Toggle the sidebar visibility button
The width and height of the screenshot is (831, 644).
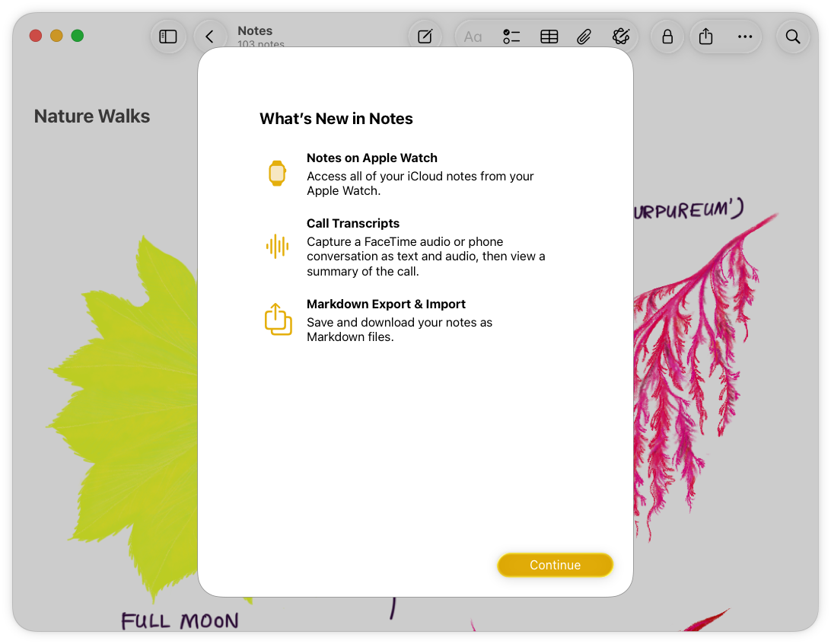pyautogui.click(x=168, y=36)
